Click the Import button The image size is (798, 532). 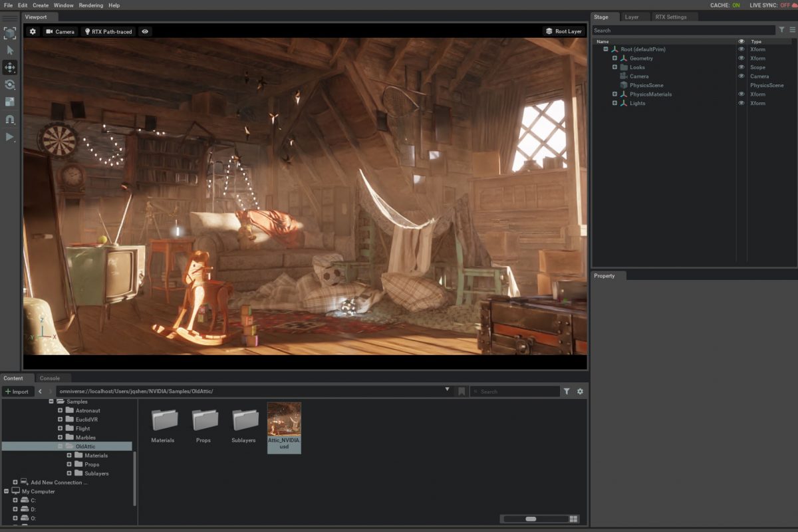coord(17,392)
